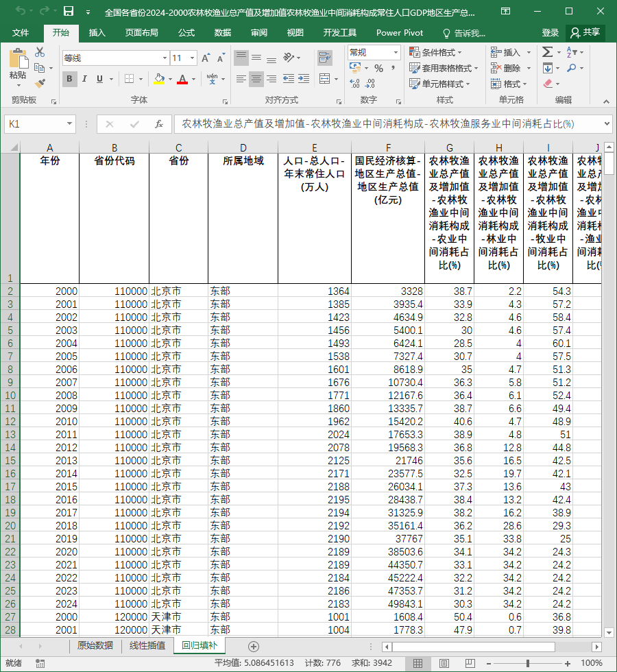Viewport: 617px width, 672px height.
Task: Click the red font color swatch
Action: click(182, 80)
